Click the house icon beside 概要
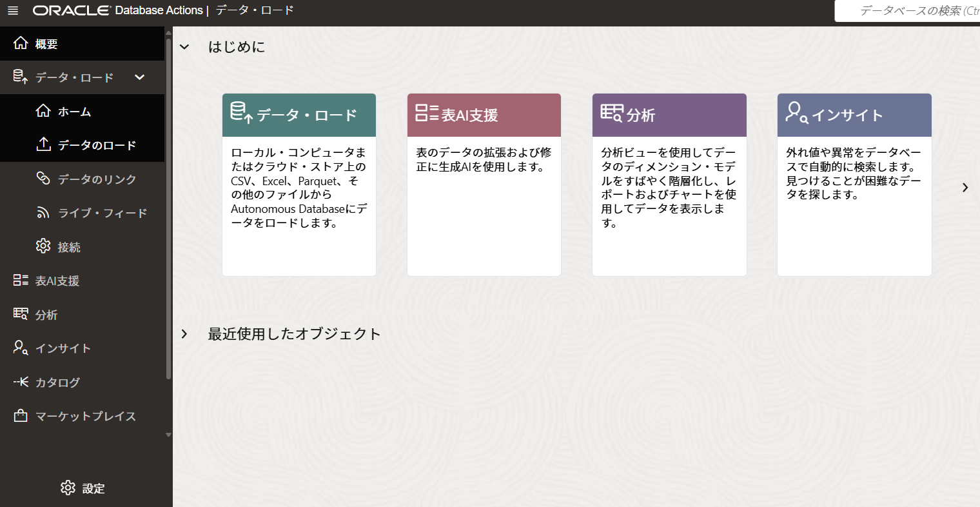 point(21,43)
